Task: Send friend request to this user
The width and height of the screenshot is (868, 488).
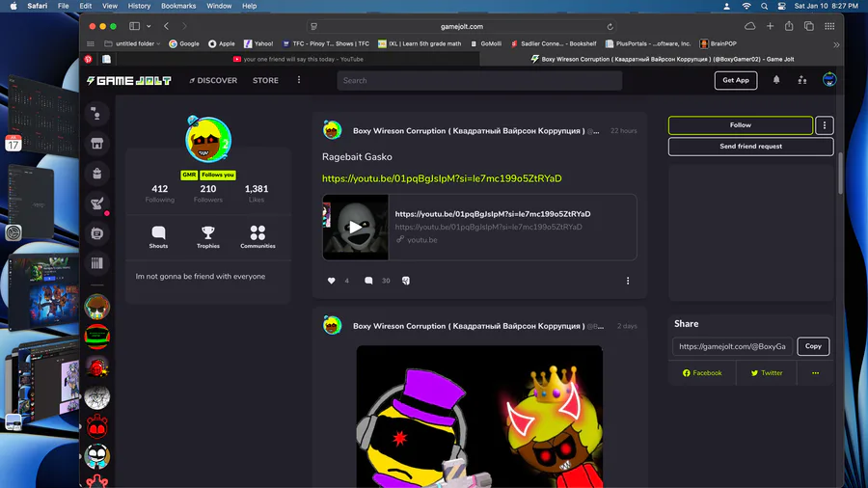Action: (x=750, y=147)
